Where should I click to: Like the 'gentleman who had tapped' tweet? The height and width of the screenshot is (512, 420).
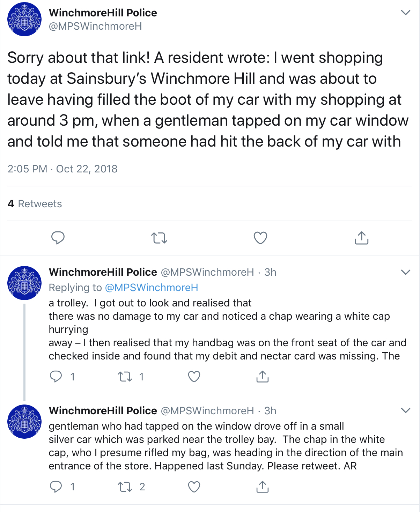click(194, 487)
